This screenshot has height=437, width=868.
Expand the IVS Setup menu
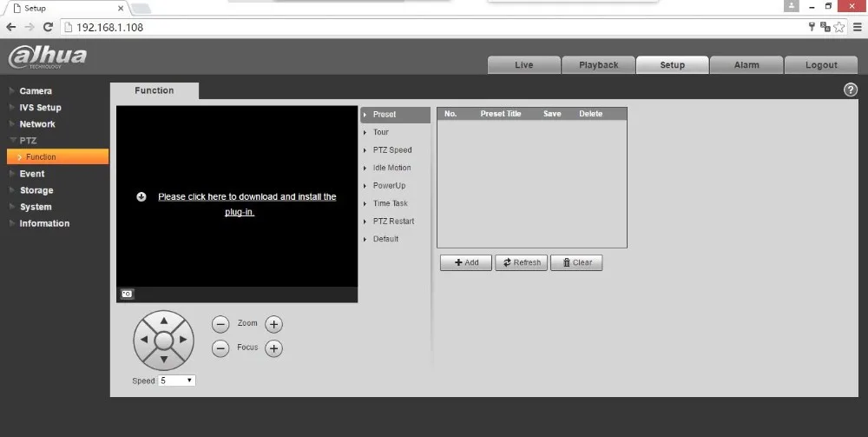(40, 108)
